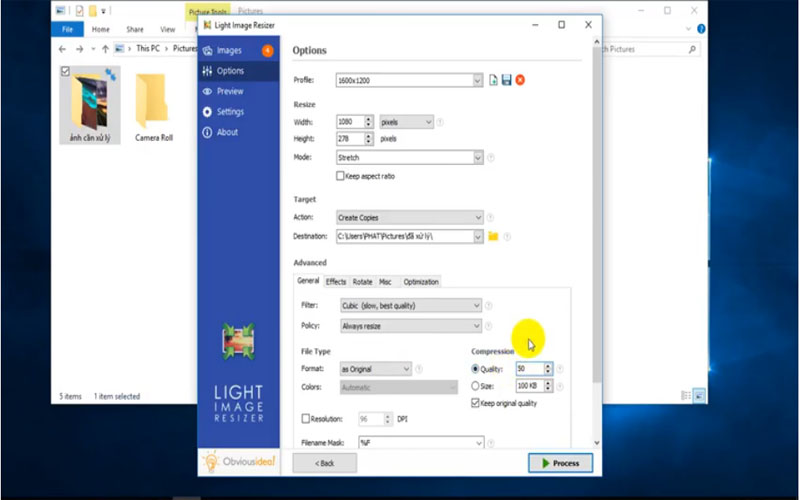The height and width of the screenshot is (500, 800).
Task: Click Size KB spinner arrows
Action: [x=548, y=386]
